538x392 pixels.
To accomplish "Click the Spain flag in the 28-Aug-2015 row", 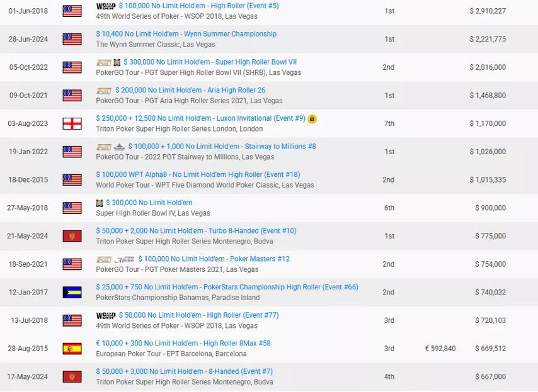I will (x=72, y=349).
